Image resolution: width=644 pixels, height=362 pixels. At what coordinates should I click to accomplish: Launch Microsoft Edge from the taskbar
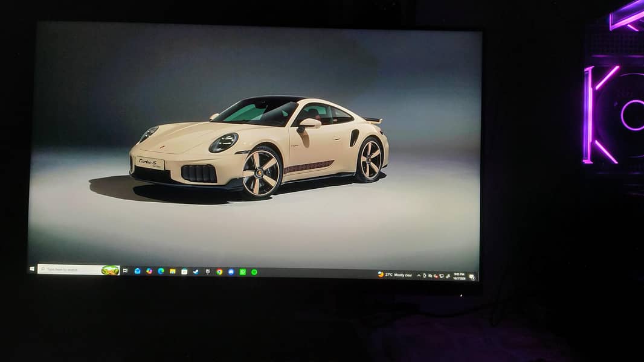click(161, 271)
